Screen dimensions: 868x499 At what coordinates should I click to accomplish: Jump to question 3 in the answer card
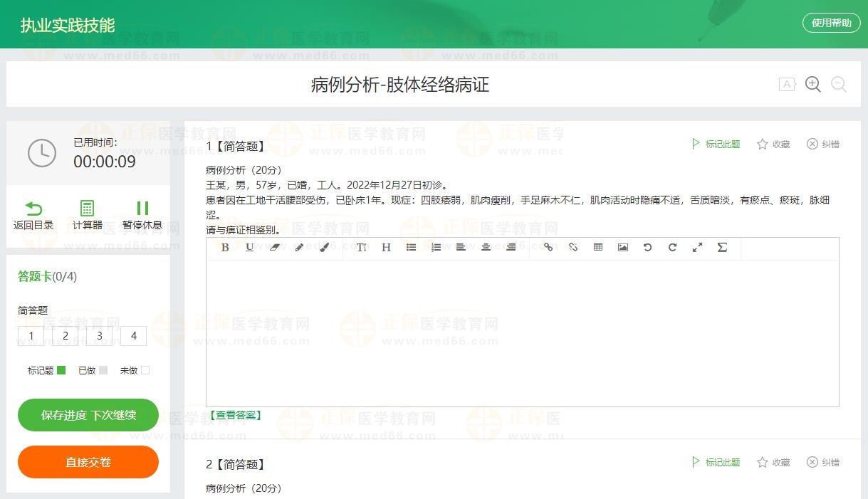pos(100,336)
